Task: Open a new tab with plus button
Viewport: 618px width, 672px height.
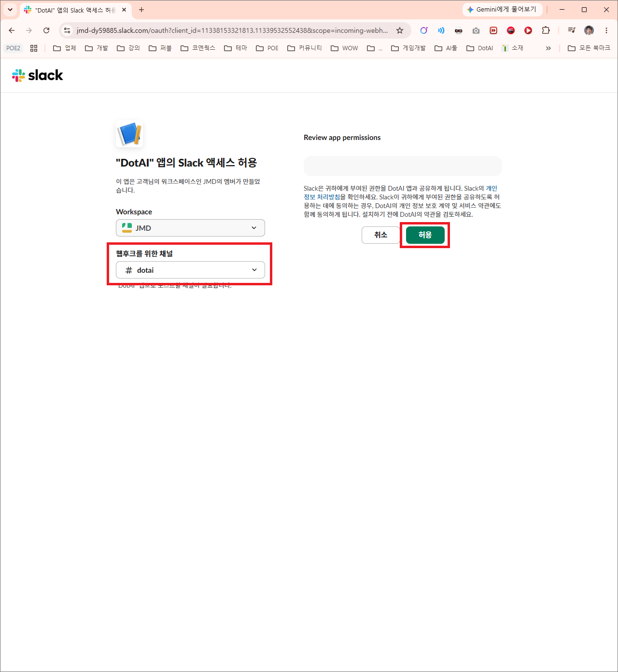Action: click(x=141, y=10)
